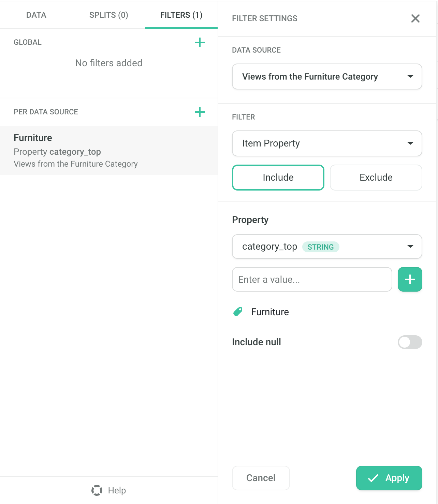Switch to the DATA tab
Viewport: 438px width, 504px height.
coord(36,15)
